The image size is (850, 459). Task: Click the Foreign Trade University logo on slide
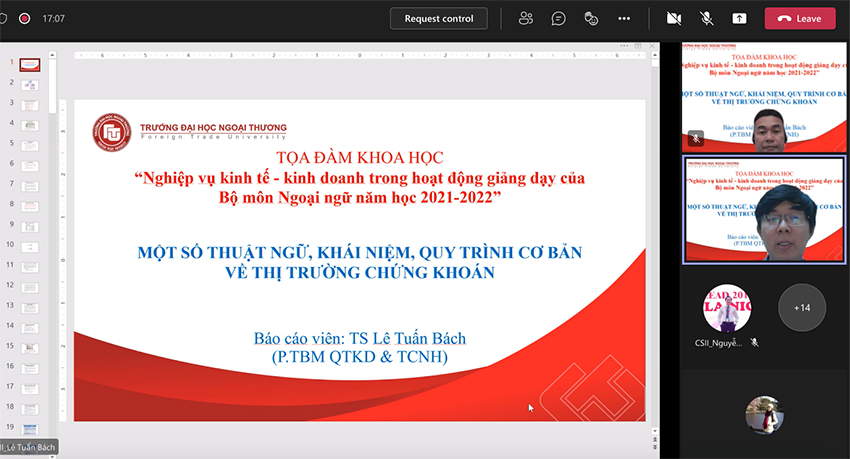[112, 132]
